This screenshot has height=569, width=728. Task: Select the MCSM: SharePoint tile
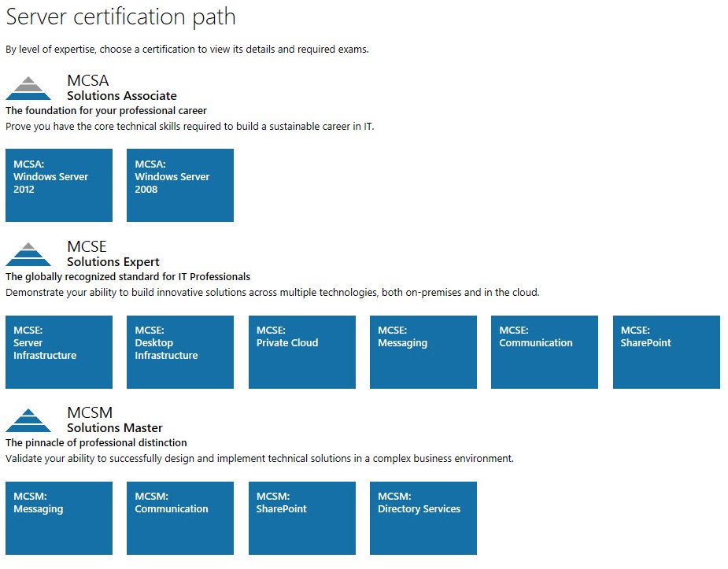coord(301,518)
